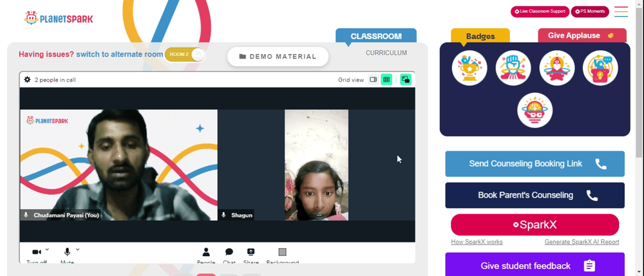Switch to speaker view layout icon

click(374, 80)
